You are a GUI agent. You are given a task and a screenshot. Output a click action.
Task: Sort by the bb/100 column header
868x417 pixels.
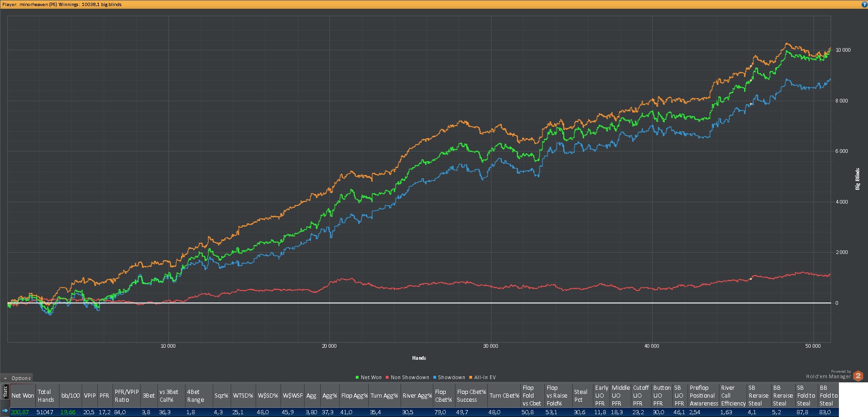(x=70, y=395)
